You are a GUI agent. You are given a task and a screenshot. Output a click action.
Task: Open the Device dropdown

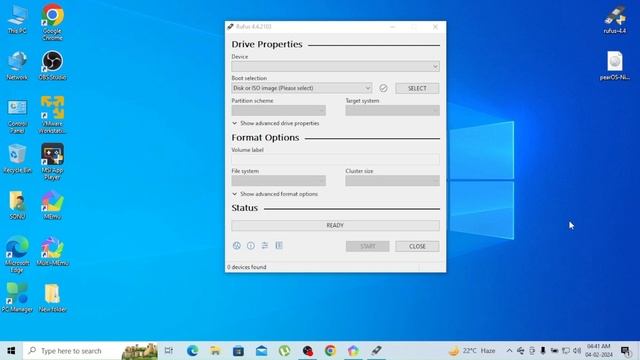click(336, 67)
